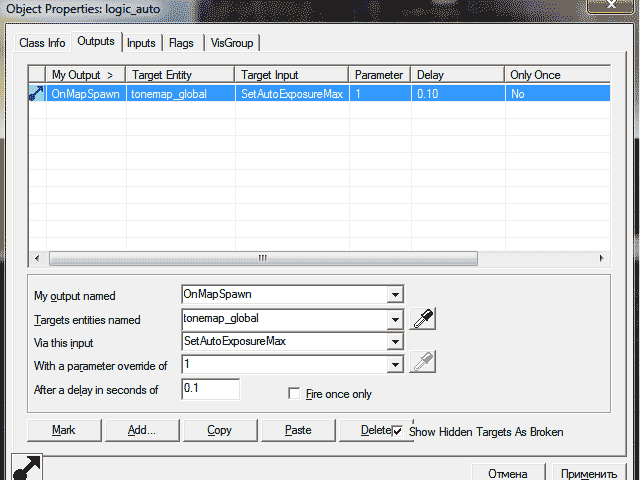The width and height of the screenshot is (640, 480).
Task: Click the horizontal scrollbar of the outputs list
Action: [263, 258]
